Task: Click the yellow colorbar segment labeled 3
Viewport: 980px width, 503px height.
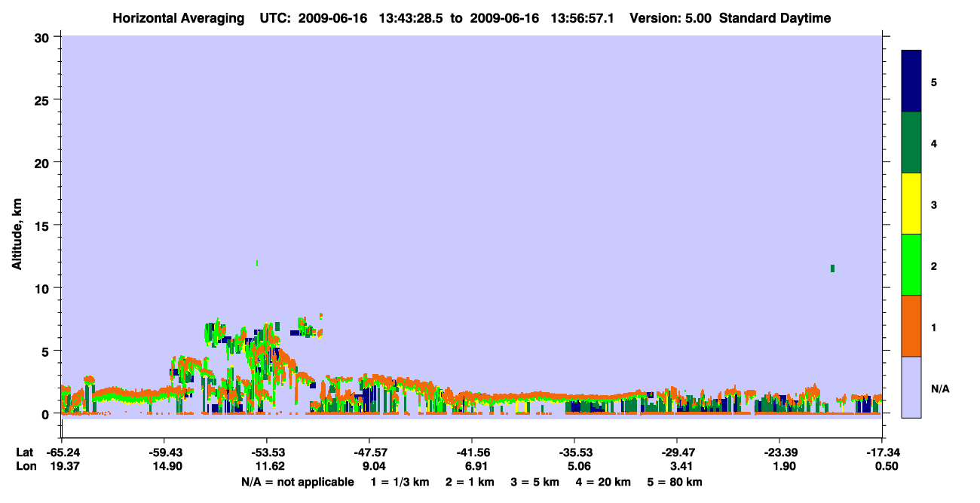Action: [911, 204]
